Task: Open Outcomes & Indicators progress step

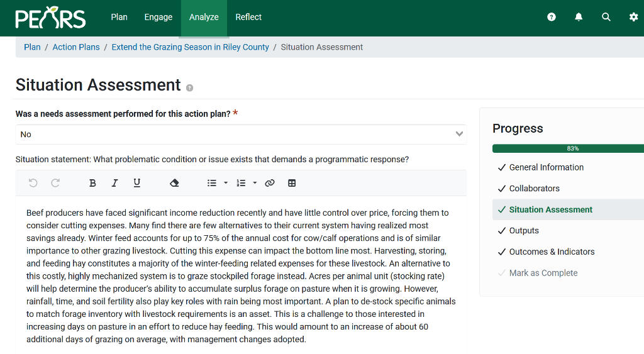Action: tap(552, 252)
